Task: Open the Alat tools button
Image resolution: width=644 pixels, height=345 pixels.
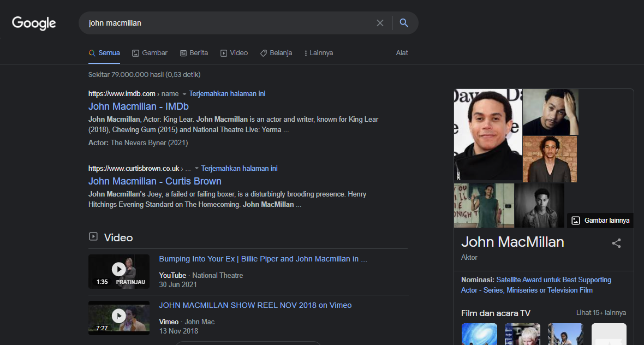Action: (x=402, y=53)
